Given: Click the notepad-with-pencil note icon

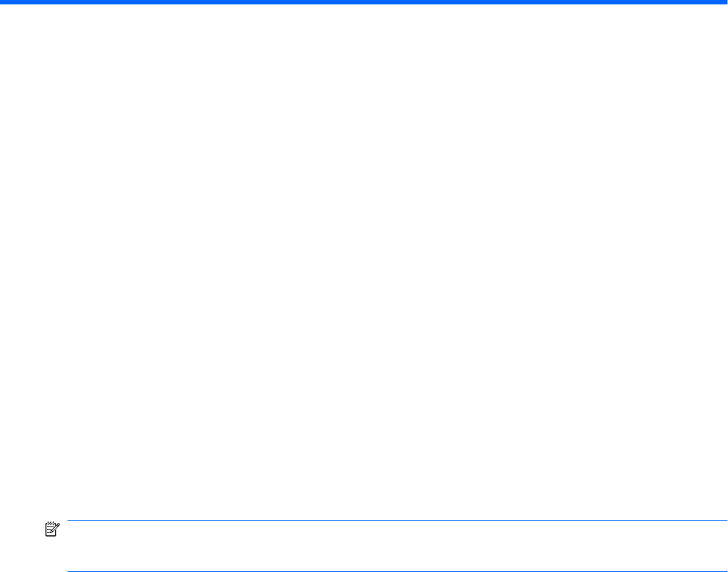Looking at the screenshot, I should click(52, 529).
